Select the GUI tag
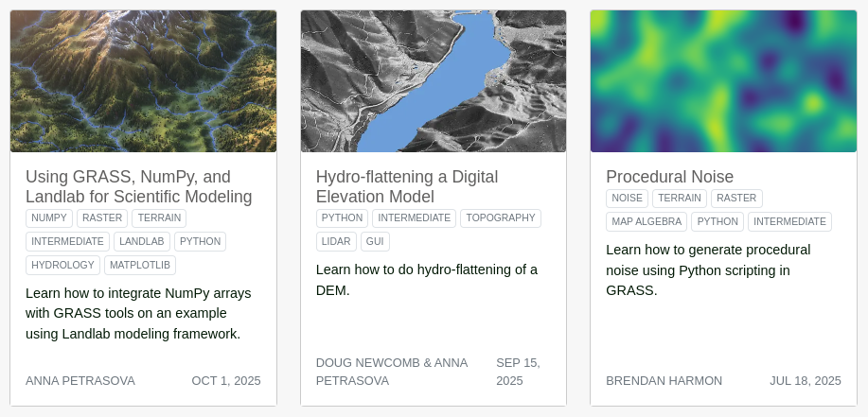 pyautogui.click(x=375, y=241)
